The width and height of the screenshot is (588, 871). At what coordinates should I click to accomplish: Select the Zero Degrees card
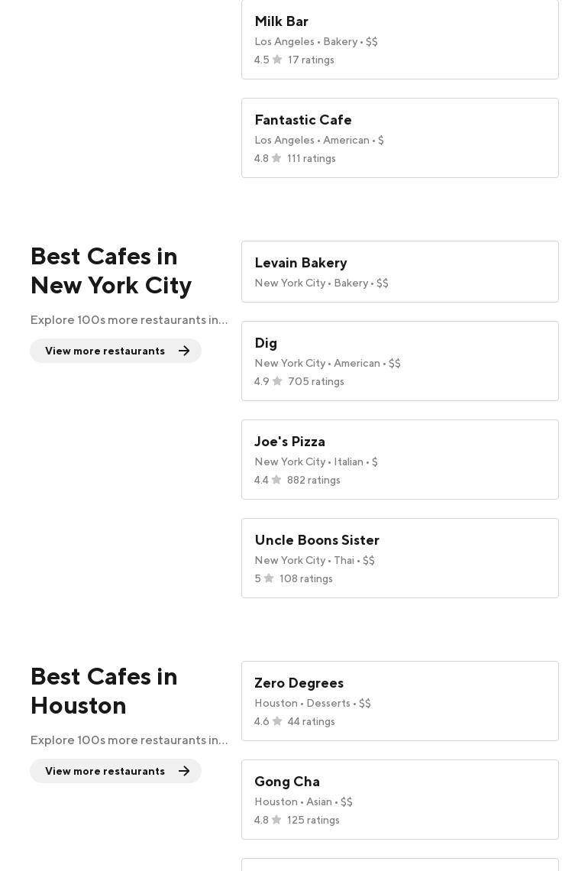[399, 701]
